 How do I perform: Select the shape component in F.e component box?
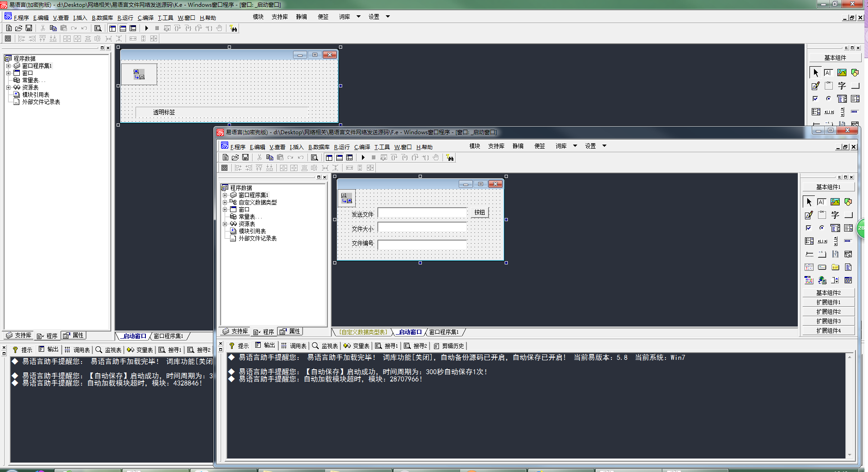[x=848, y=202]
